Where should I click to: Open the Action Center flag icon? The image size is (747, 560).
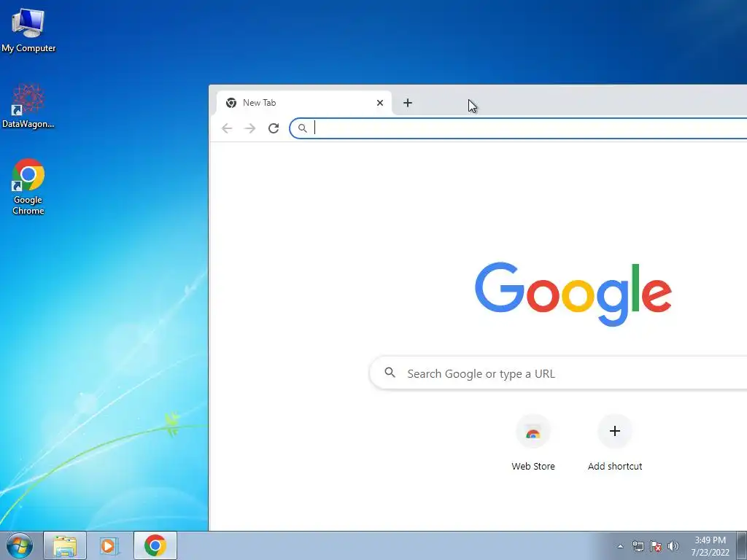point(656,546)
